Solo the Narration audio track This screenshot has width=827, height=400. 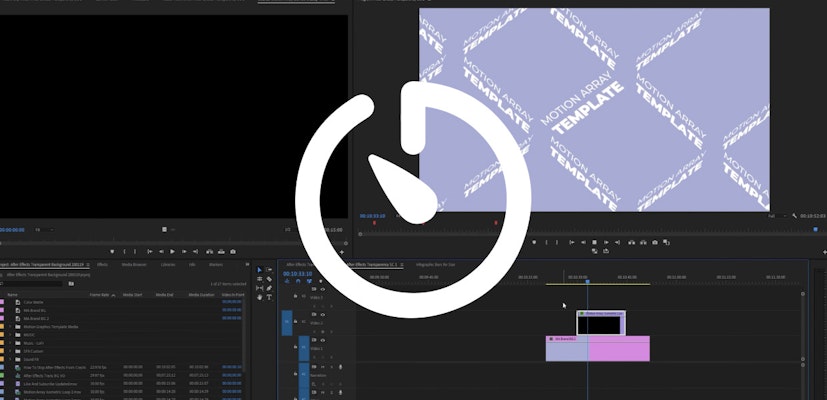click(x=331, y=367)
